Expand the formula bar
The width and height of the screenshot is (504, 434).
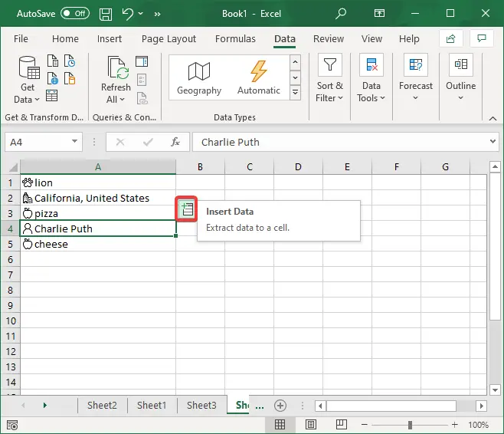493,142
